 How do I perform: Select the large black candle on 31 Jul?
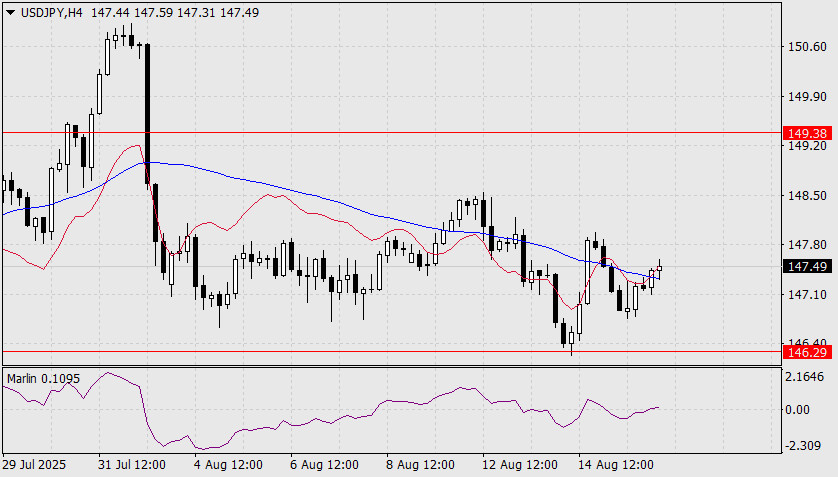pyautogui.click(x=148, y=114)
